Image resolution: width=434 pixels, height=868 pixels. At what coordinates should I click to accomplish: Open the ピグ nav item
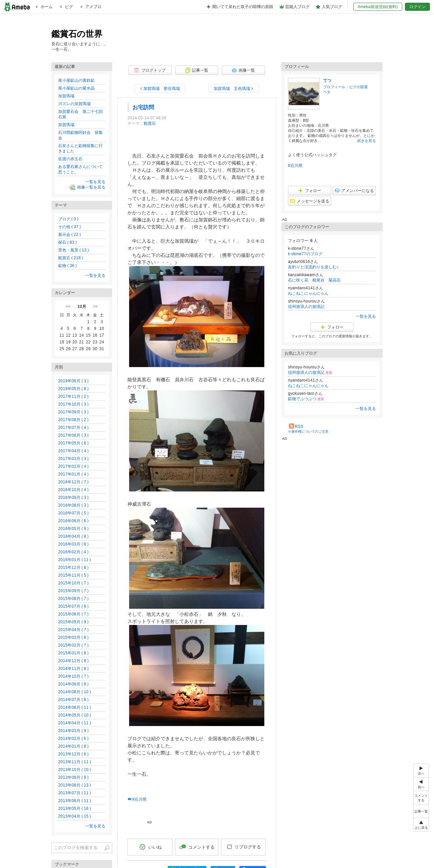69,7
